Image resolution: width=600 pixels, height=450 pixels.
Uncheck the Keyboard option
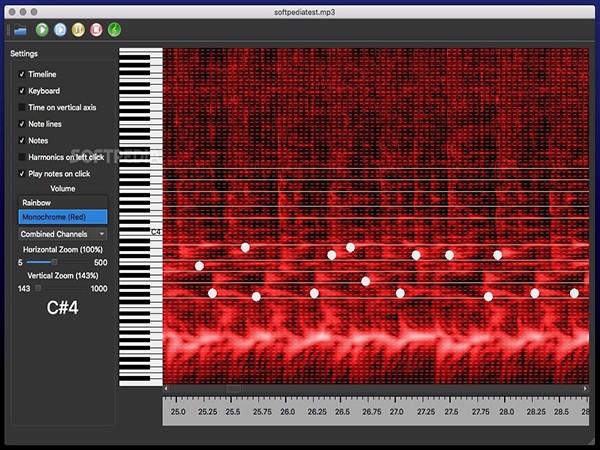[x=22, y=91]
